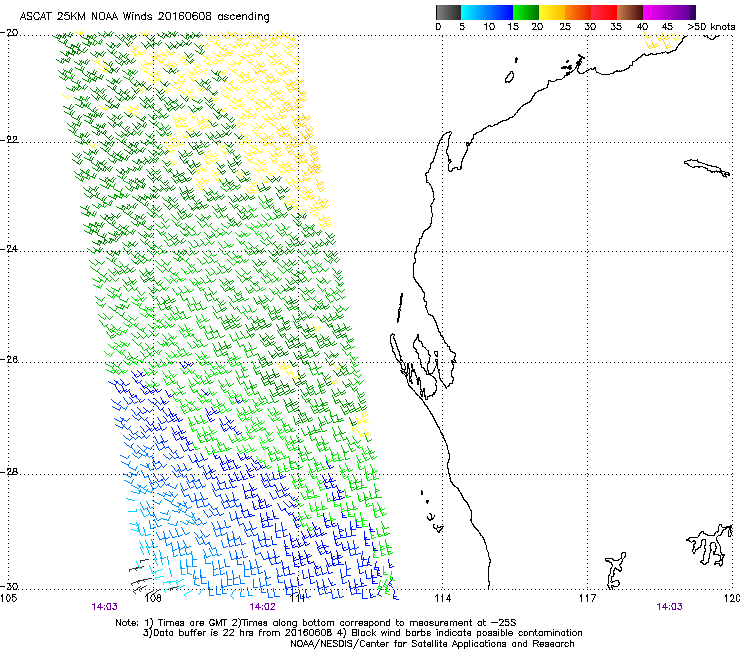740x650 pixels.
Task: Select the red 30-35 knots color segment
Action: click(x=604, y=12)
